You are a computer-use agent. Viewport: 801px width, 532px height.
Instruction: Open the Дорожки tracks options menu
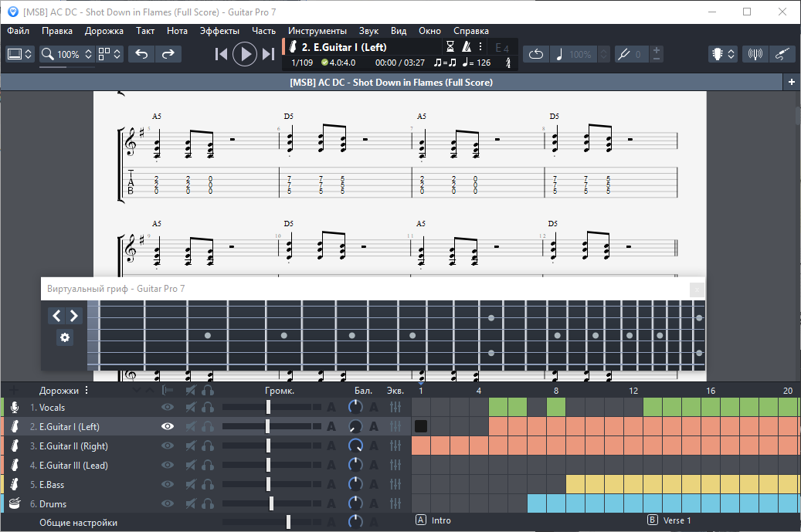(x=87, y=391)
